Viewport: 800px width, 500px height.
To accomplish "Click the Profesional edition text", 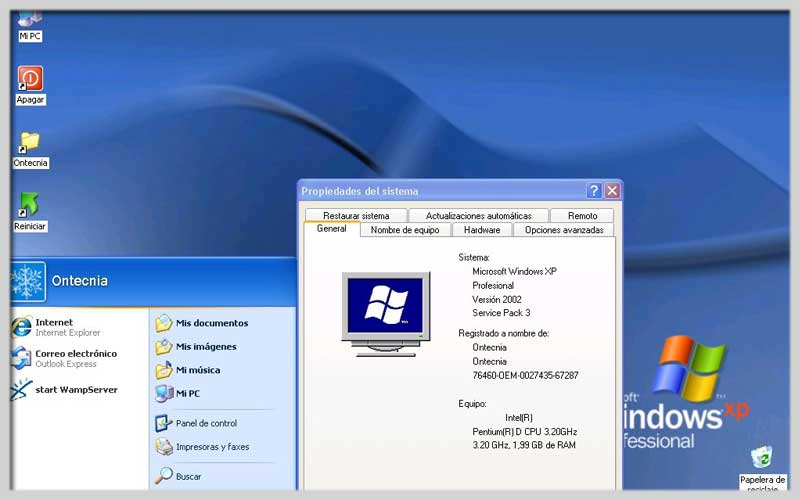I will pos(493,286).
